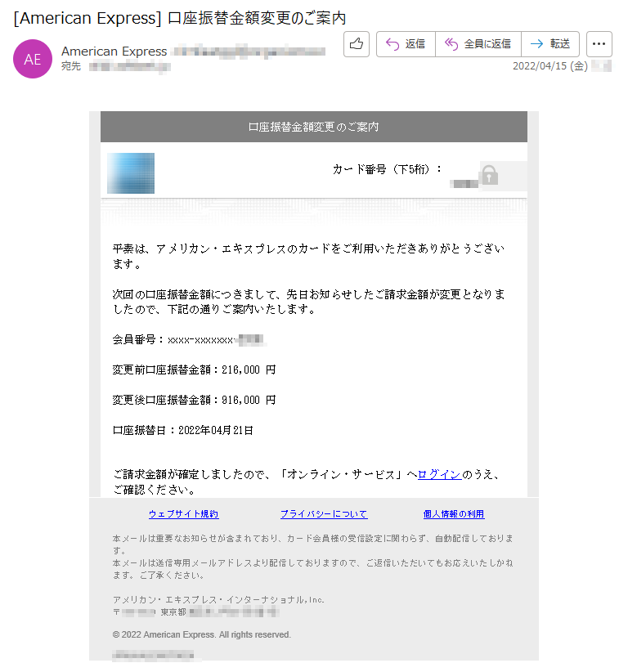Open the more actions ellipsis menu
Viewport: 619px width, 672px height.
[x=599, y=43]
